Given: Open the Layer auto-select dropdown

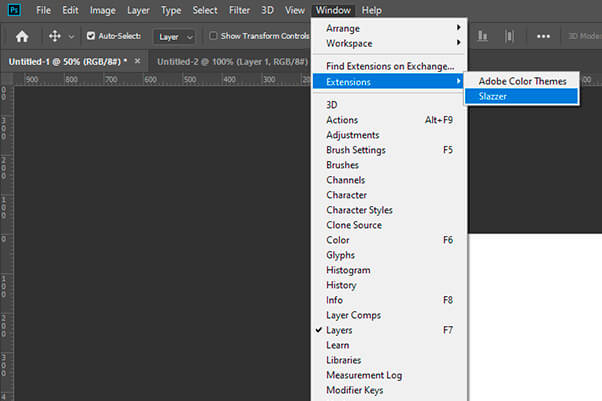Looking at the screenshot, I should pos(175,37).
